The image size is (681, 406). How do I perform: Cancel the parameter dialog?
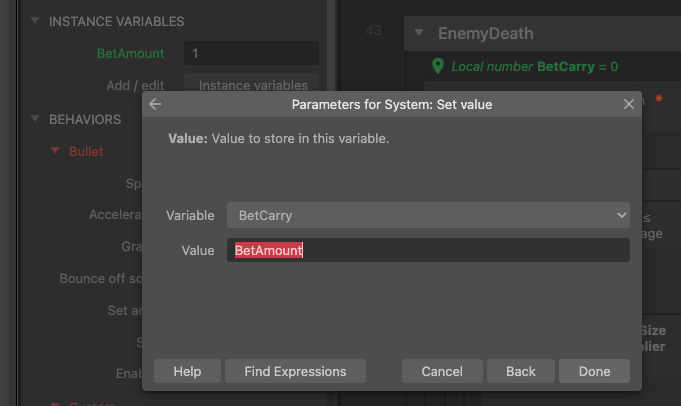442,371
